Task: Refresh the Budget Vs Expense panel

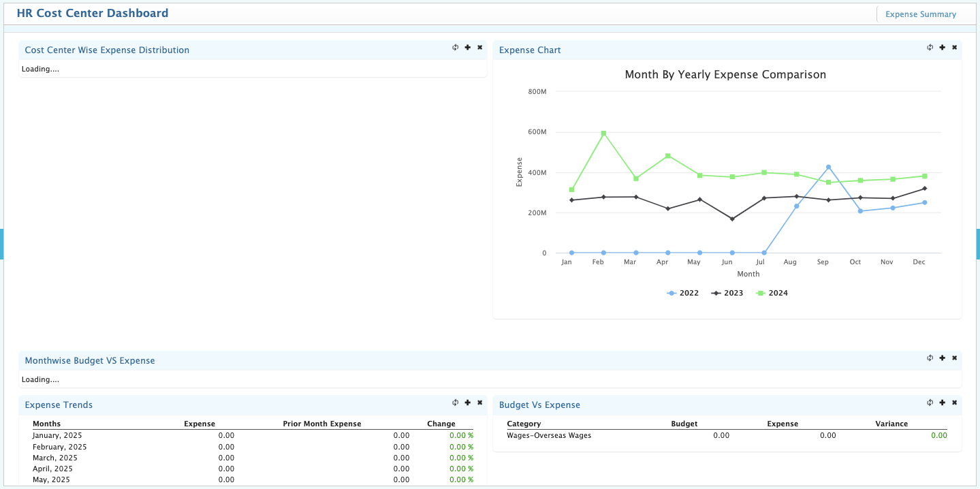Action: pos(929,403)
